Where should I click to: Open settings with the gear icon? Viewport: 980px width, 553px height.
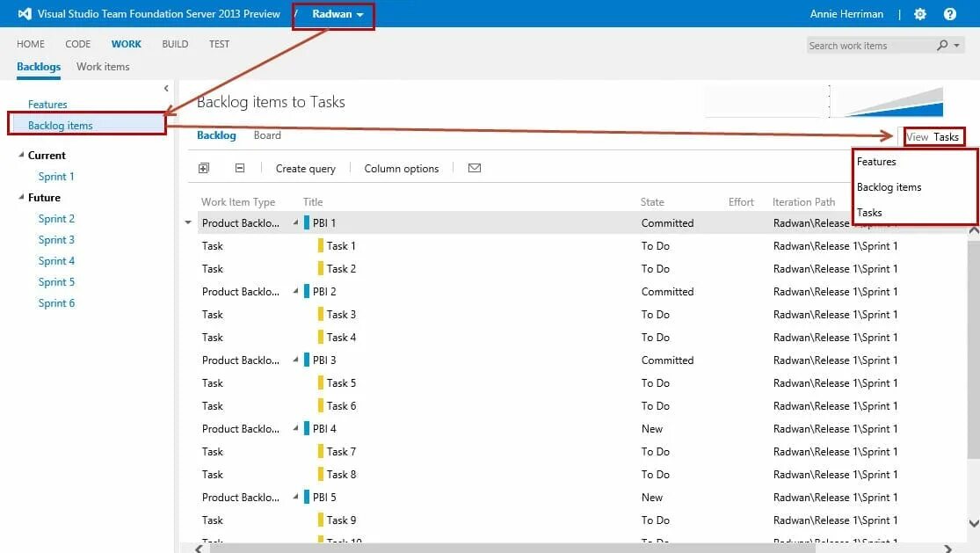[x=920, y=14]
